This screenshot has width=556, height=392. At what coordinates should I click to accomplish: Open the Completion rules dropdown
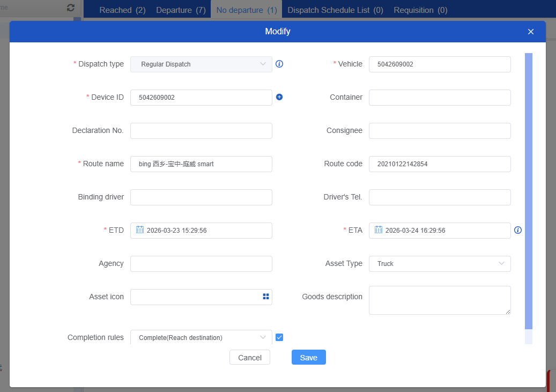pos(201,337)
